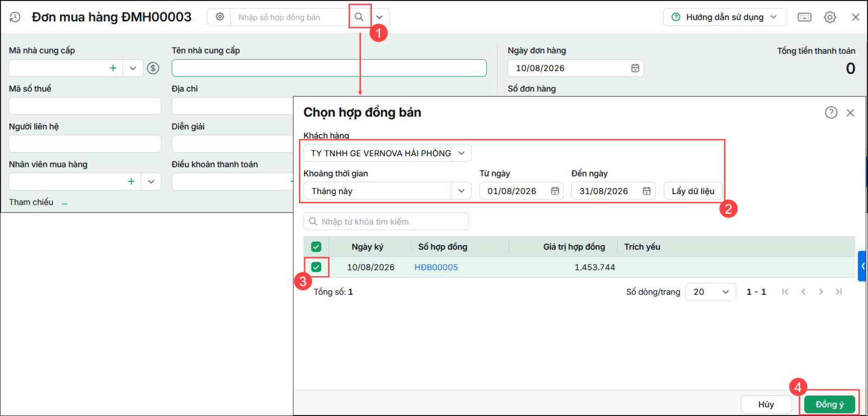Open Hướng dẫn sử dụng help menu
The width and height of the screenshot is (868, 416).
click(724, 17)
